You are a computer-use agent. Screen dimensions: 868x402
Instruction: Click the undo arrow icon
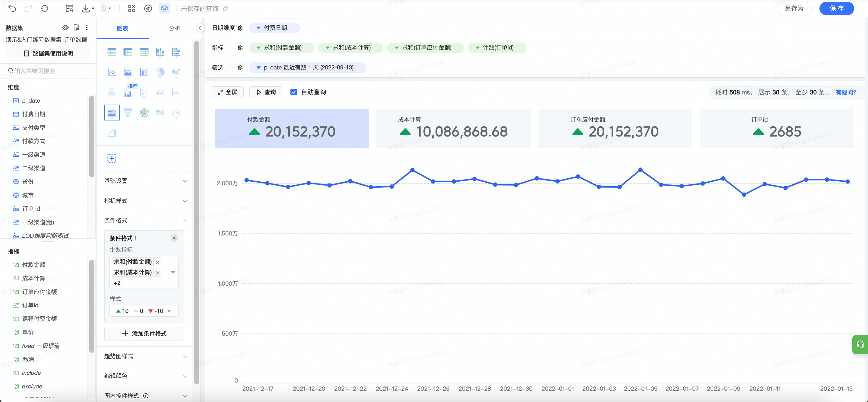[12, 8]
